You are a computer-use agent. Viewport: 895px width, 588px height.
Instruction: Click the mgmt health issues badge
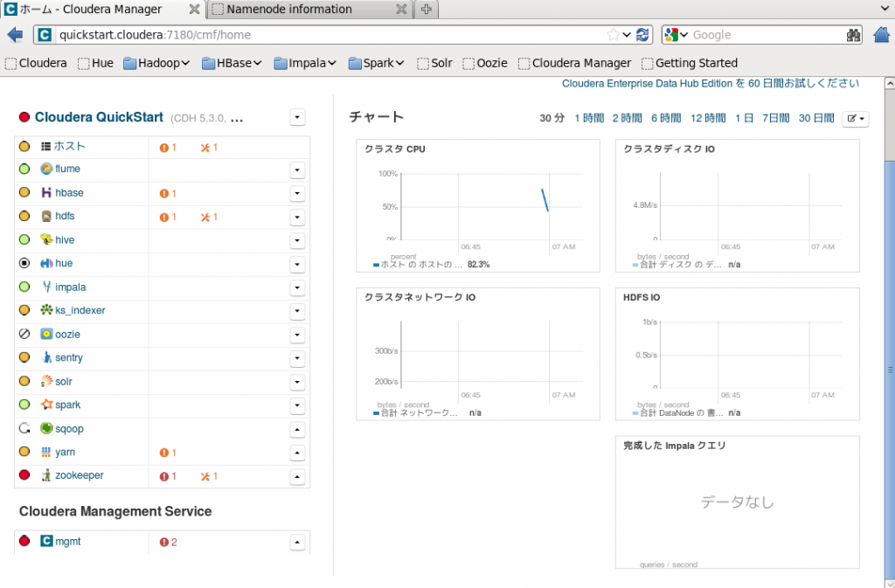169,542
